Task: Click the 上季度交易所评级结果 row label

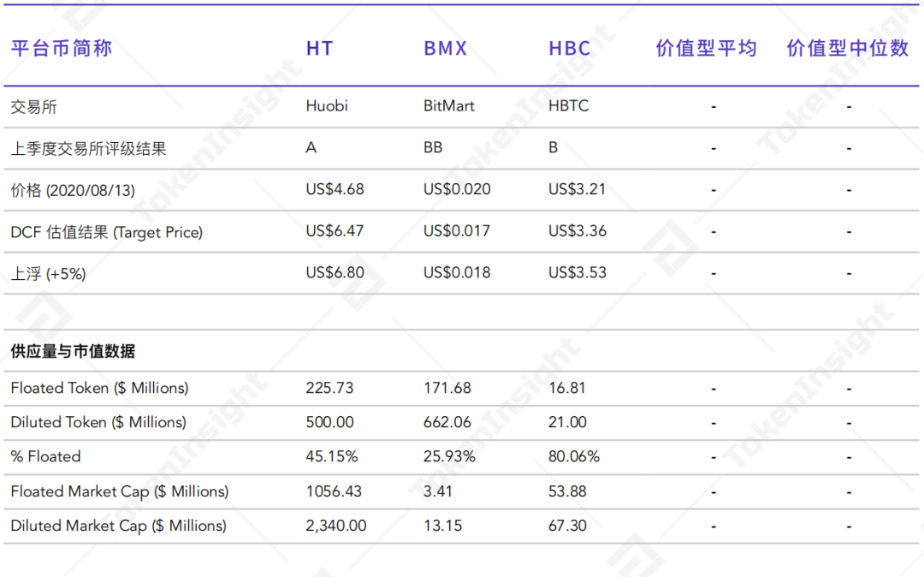Action: [x=88, y=148]
